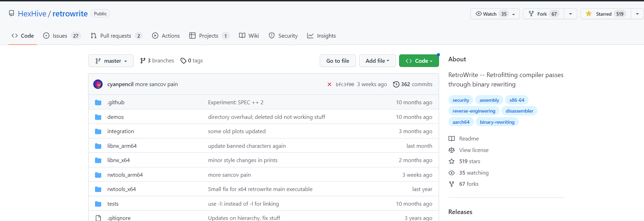Open commit 'directory overhaul; deleted old not working stuff'
The width and height of the screenshot is (644, 221).
coord(267,117)
